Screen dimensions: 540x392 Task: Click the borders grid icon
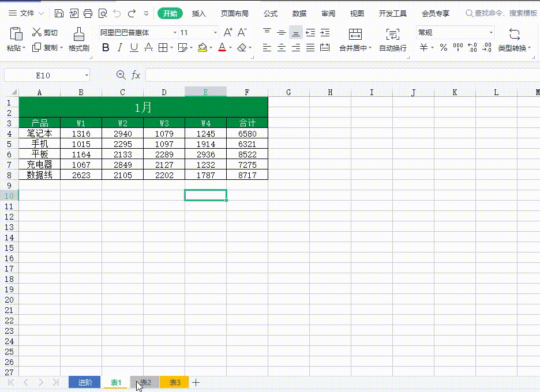click(163, 47)
